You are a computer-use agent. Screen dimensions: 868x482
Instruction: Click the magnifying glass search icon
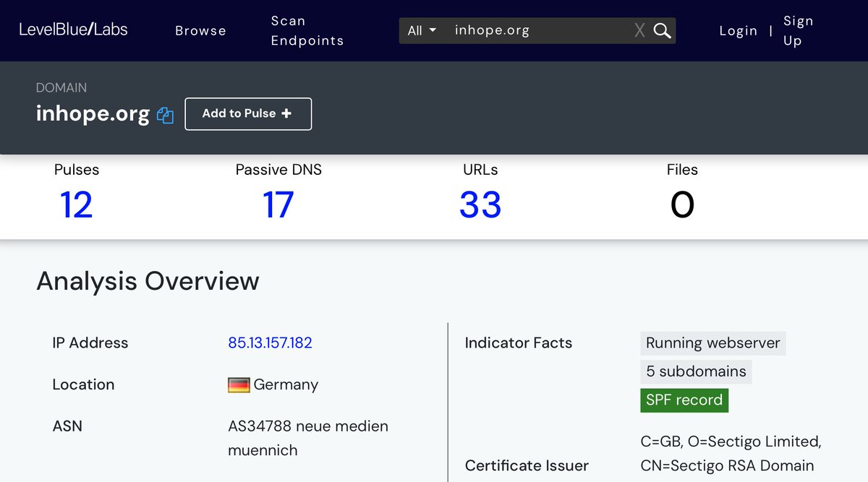pos(662,30)
